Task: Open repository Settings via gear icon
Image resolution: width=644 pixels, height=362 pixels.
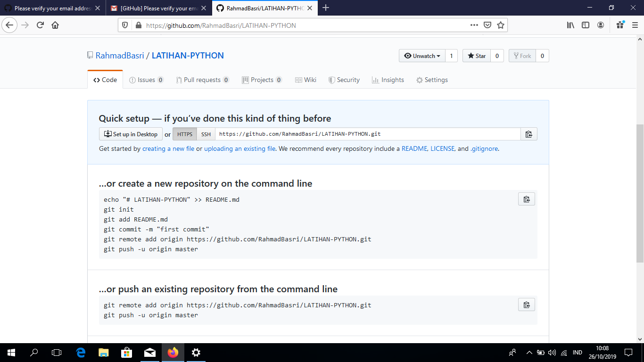Action: coord(419,80)
